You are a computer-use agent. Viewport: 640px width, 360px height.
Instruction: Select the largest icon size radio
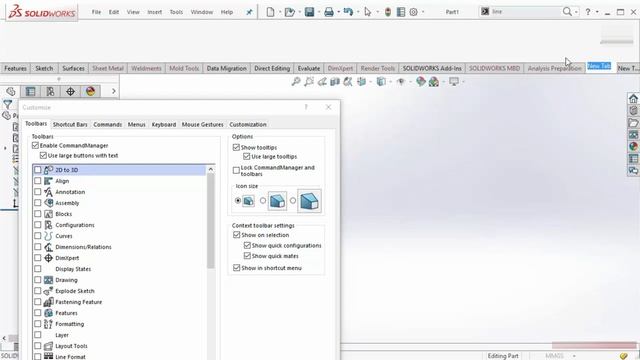(x=293, y=200)
